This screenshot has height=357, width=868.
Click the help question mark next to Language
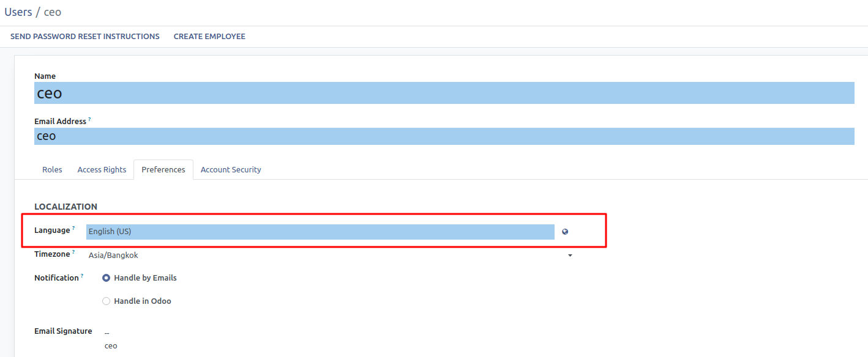(73, 228)
